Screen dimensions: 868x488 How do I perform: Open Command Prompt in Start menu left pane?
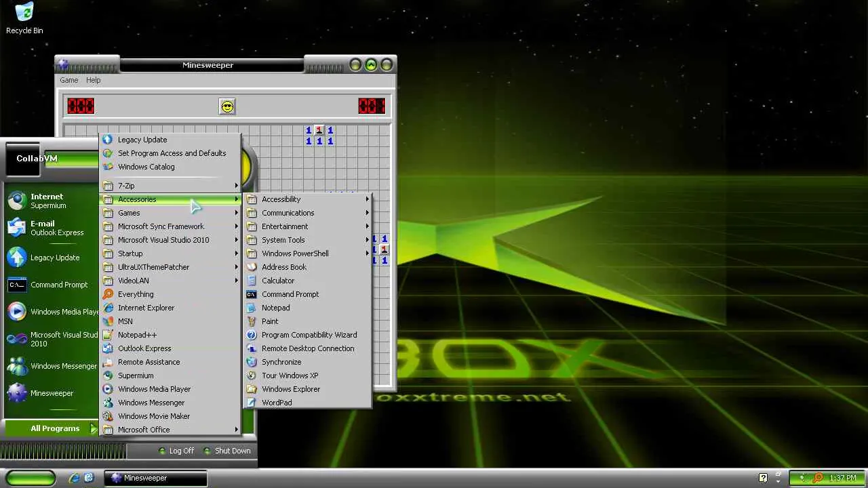pos(52,285)
